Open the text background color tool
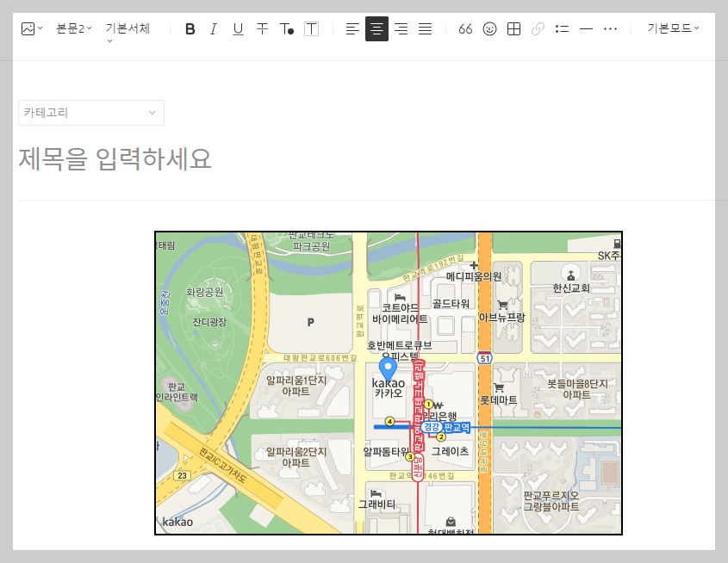Viewport: 728px width, 563px height. tap(312, 29)
